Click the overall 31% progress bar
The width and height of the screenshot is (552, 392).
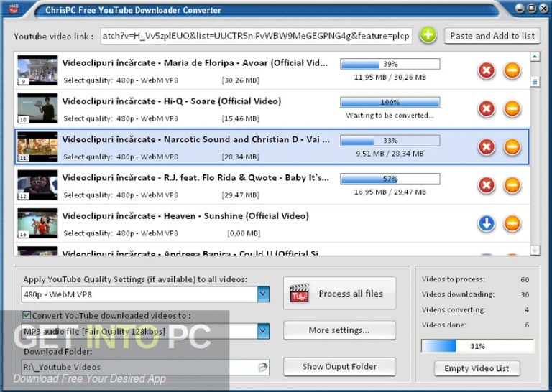pyautogui.click(x=477, y=346)
